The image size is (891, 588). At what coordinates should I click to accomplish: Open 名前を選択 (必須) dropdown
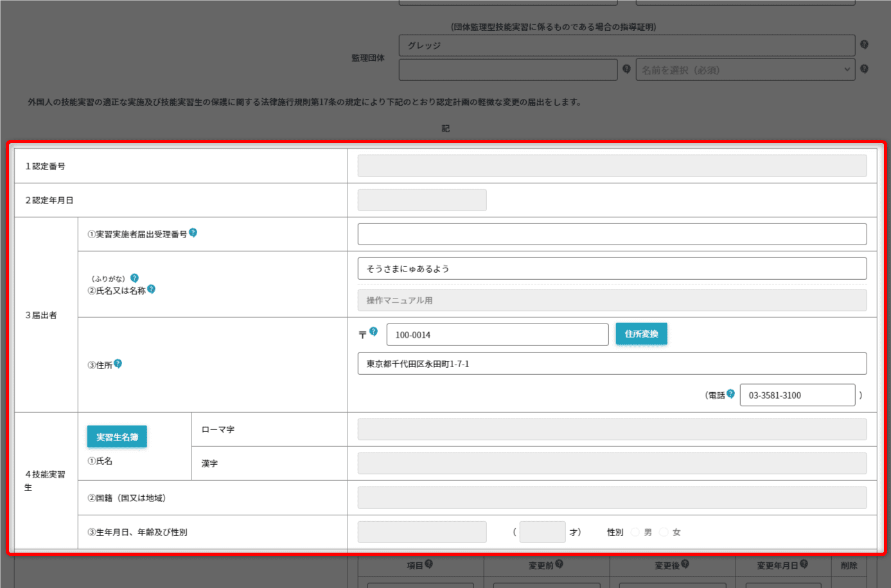(x=745, y=70)
